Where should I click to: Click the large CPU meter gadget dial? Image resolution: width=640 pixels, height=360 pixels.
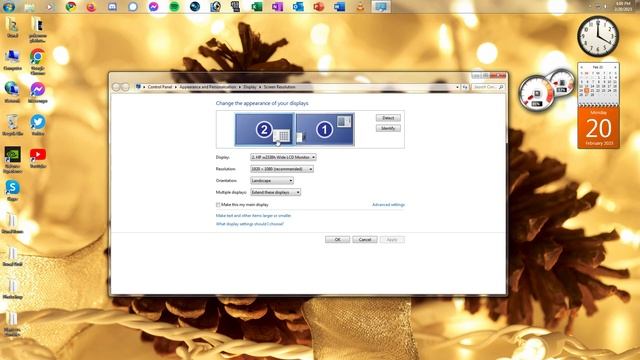tap(537, 93)
